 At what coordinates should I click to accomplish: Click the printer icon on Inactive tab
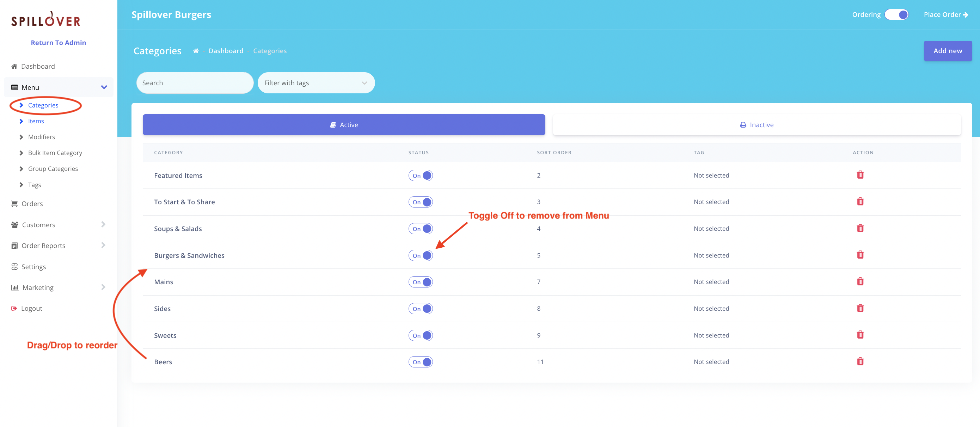743,125
